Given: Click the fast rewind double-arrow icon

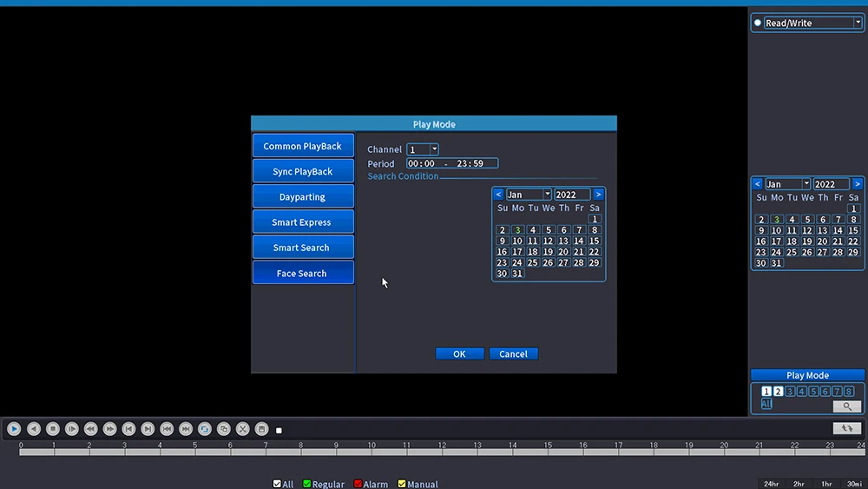Looking at the screenshot, I should 91,429.
